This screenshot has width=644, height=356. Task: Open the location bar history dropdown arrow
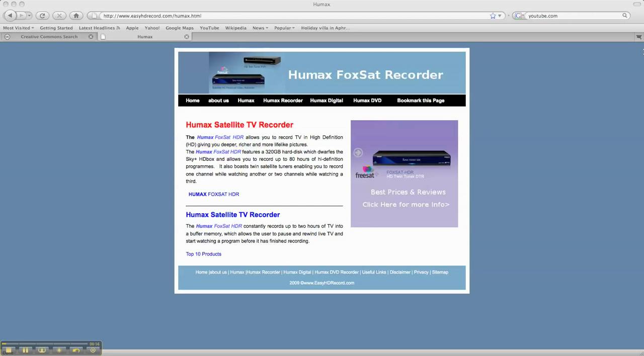click(501, 16)
